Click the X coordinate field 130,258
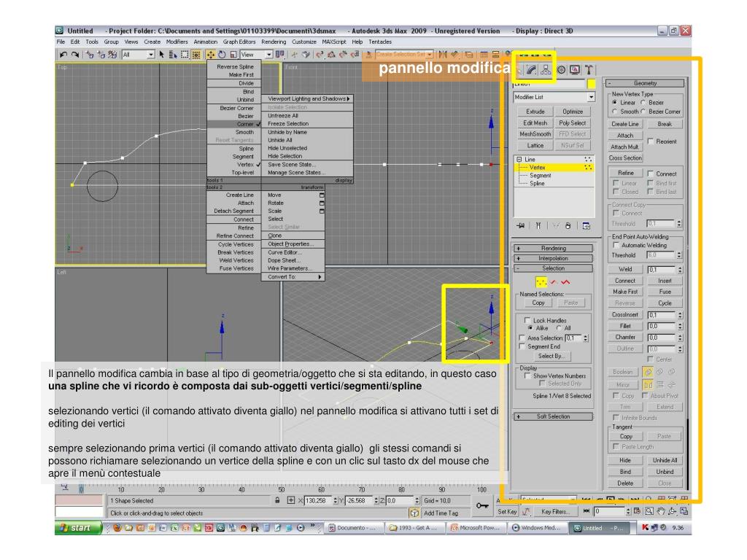The image size is (747, 560). 318,500
